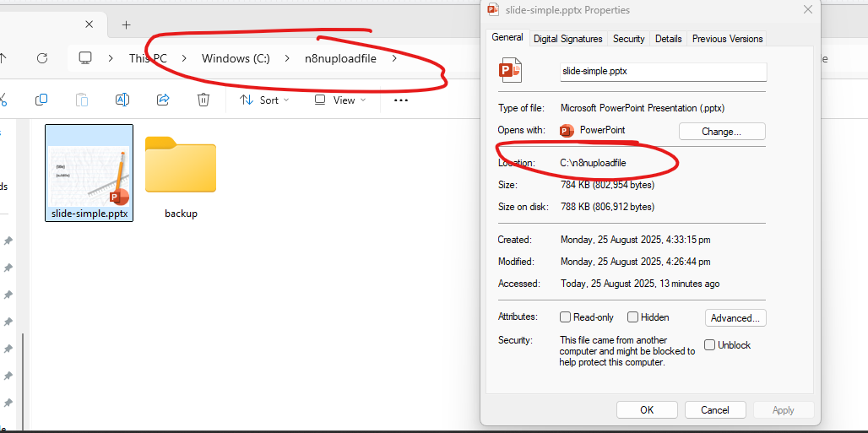Click the Refresh icon in Explorer
868x433 pixels.
click(x=42, y=58)
